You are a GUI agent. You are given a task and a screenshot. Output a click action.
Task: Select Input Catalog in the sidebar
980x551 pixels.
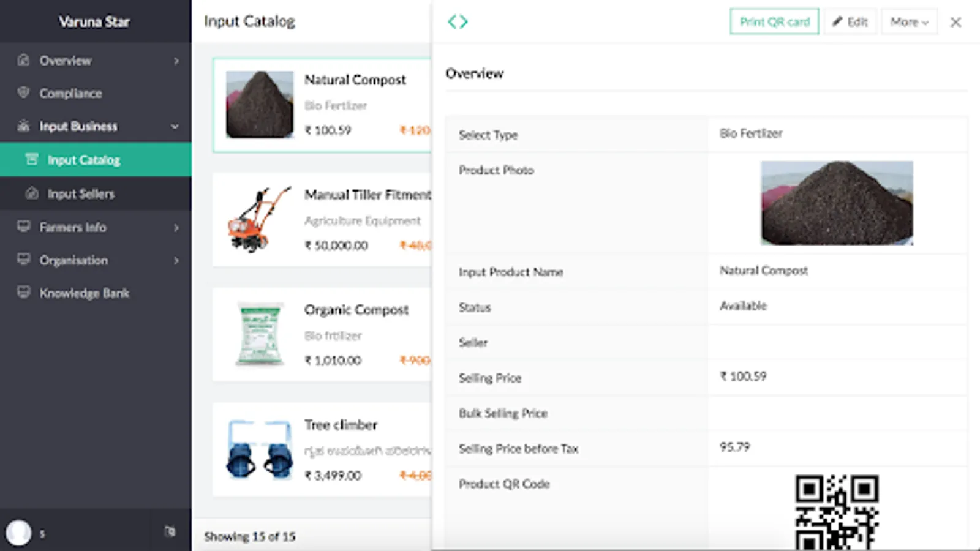[84, 160]
